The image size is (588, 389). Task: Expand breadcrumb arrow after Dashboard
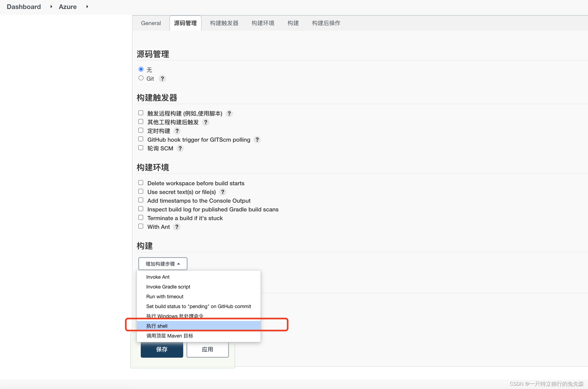51,7
